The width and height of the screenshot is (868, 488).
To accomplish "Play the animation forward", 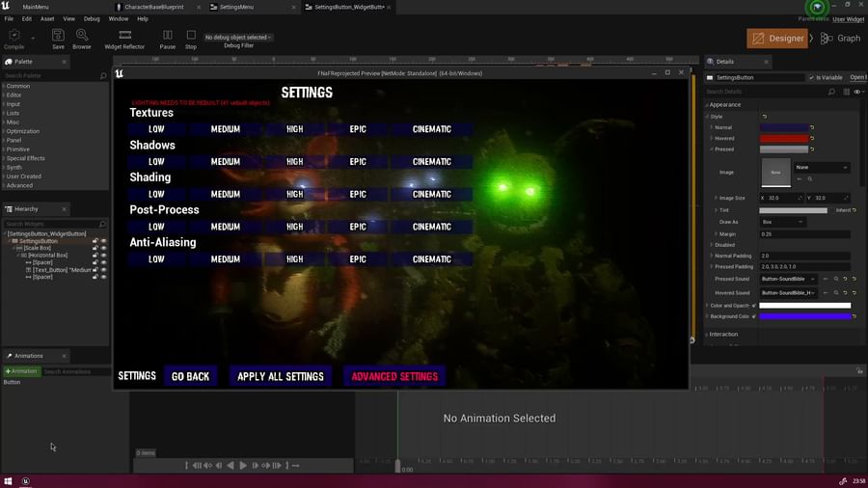I will pos(242,466).
